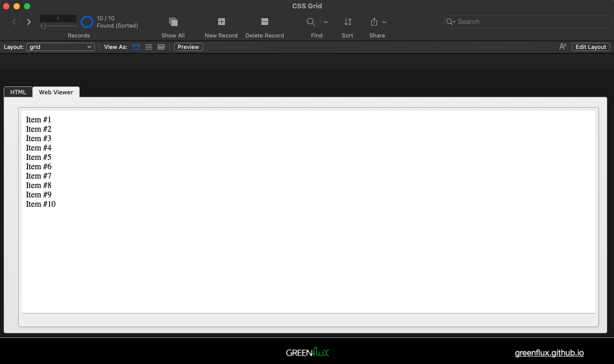This screenshot has width=614, height=364.
Task: Switch to Table view
Action: coord(161,47)
